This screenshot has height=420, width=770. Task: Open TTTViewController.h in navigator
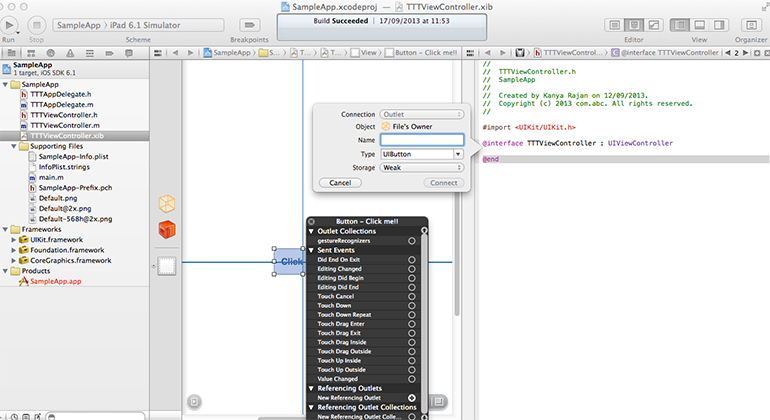pos(64,115)
